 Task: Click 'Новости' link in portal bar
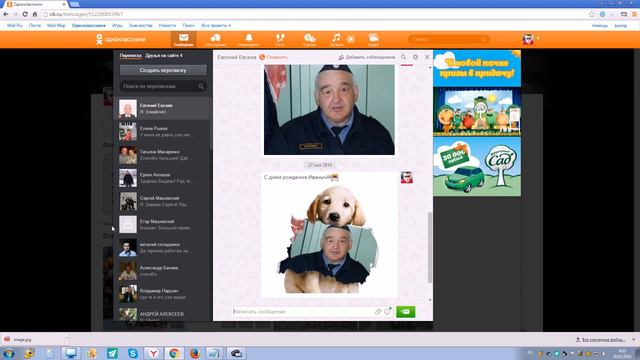point(167,25)
